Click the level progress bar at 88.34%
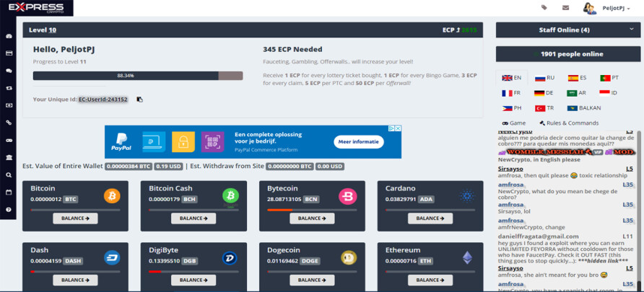The width and height of the screenshot is (644, 292). (138, 76)
